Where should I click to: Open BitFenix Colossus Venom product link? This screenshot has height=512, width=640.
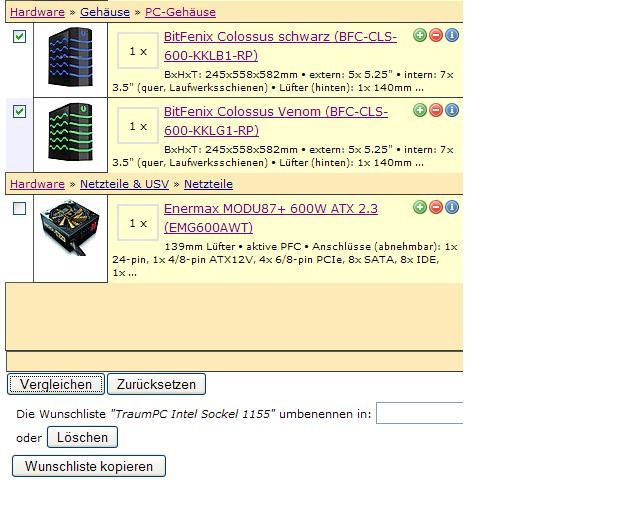[276, 121]
